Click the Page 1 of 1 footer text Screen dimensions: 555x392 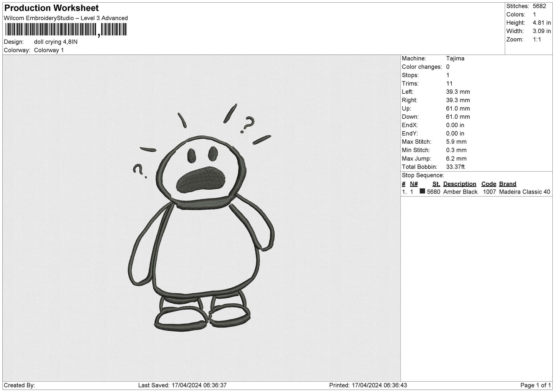coord(535,385)
